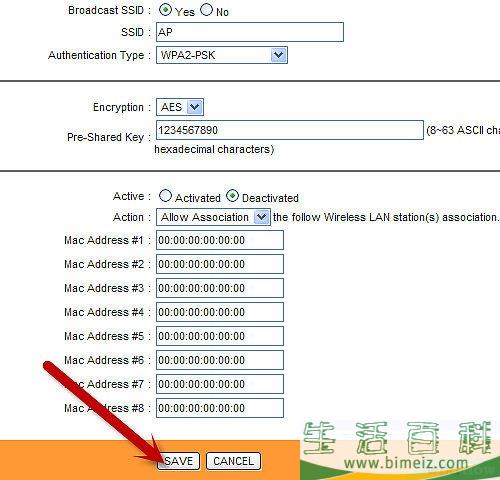This screenshot has height=480, width=500.
Task: Click the SSID input field
Action: 250,32
